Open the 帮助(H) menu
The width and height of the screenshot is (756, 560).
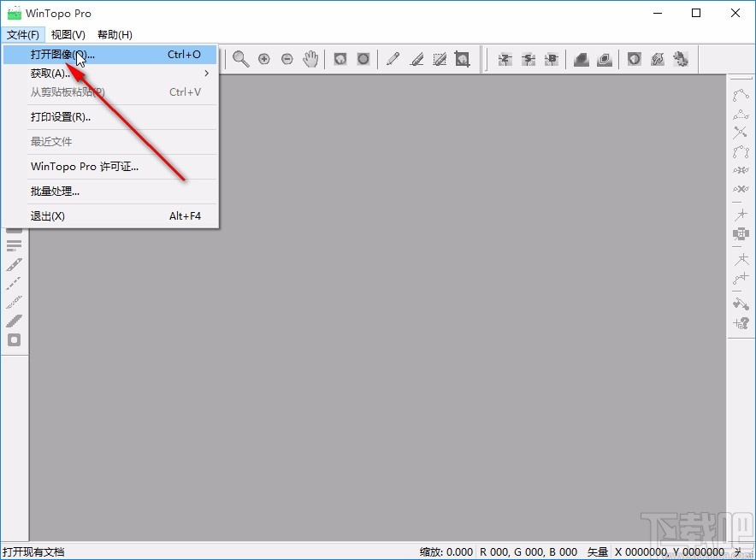[115, 35]
